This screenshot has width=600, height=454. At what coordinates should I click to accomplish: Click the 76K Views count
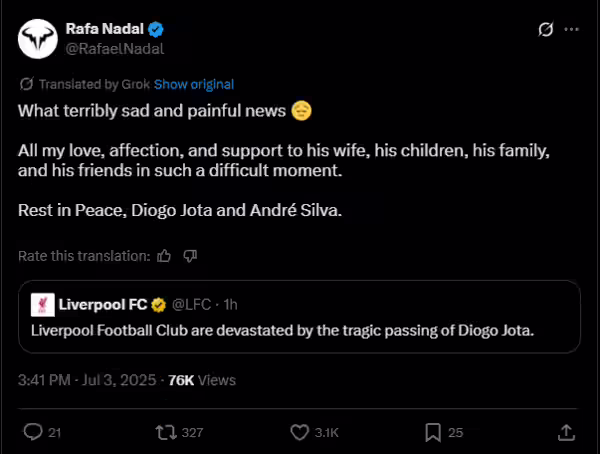(202, 380)
